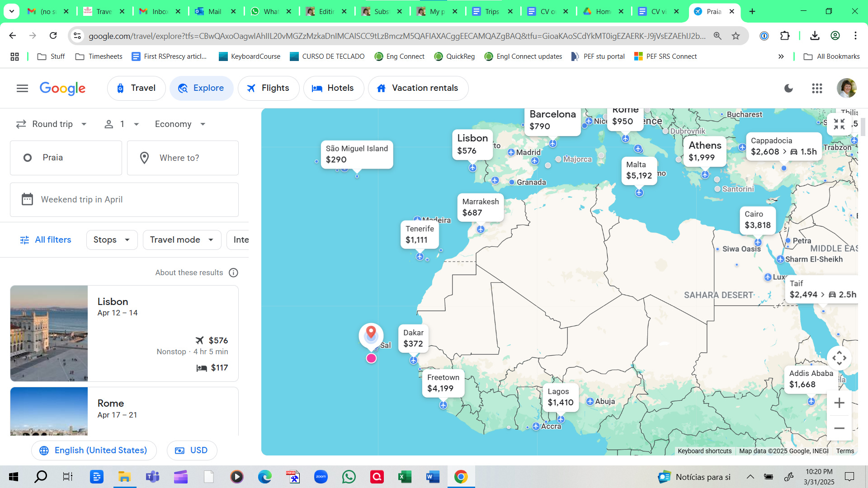Click the map pan direction control
This screenshot has height=488, width=868.
[x=839, y=358]
